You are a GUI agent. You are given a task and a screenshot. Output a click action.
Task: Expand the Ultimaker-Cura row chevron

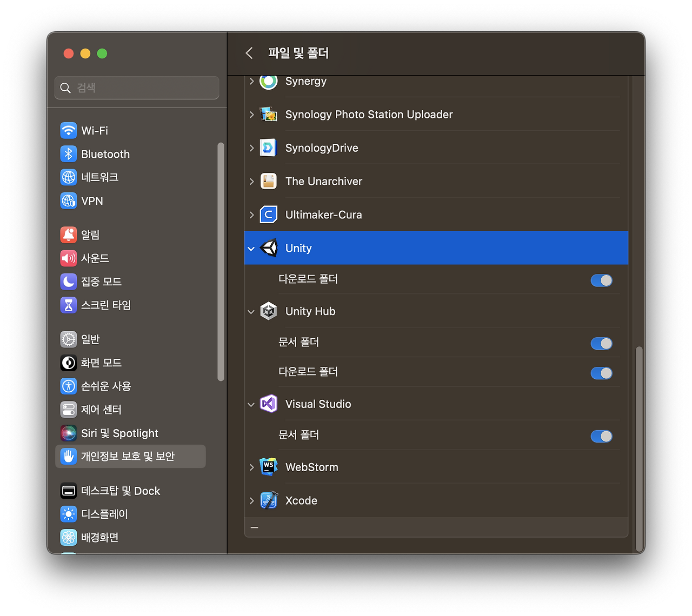tap(251, 215)
